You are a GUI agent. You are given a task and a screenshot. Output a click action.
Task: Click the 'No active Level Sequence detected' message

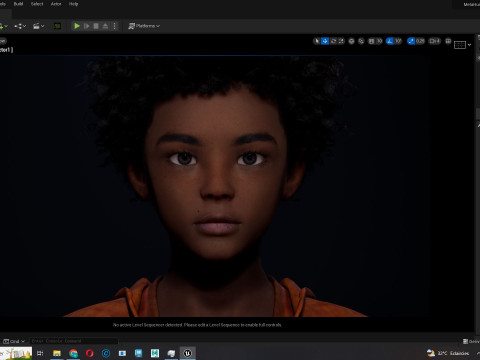[x=197, y=325]
